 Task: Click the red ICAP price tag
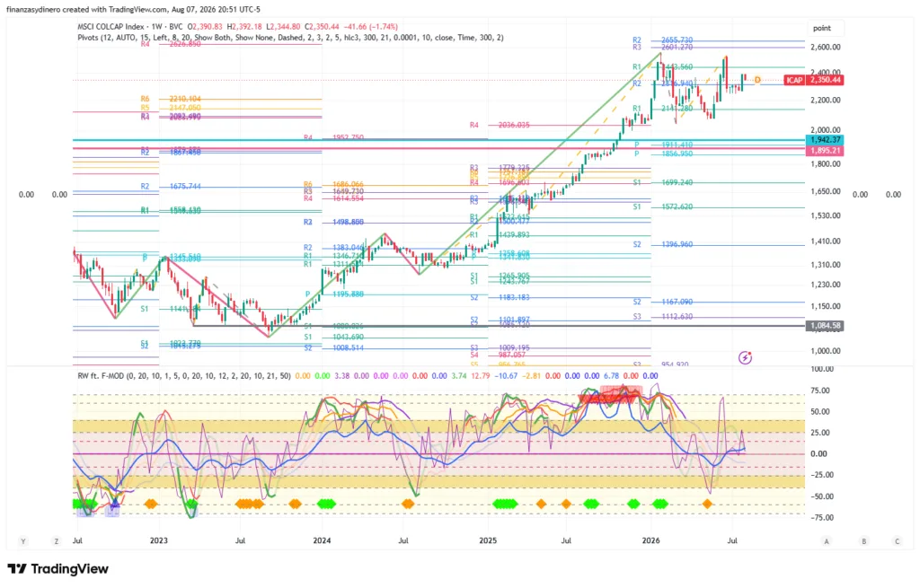(794, 80)
